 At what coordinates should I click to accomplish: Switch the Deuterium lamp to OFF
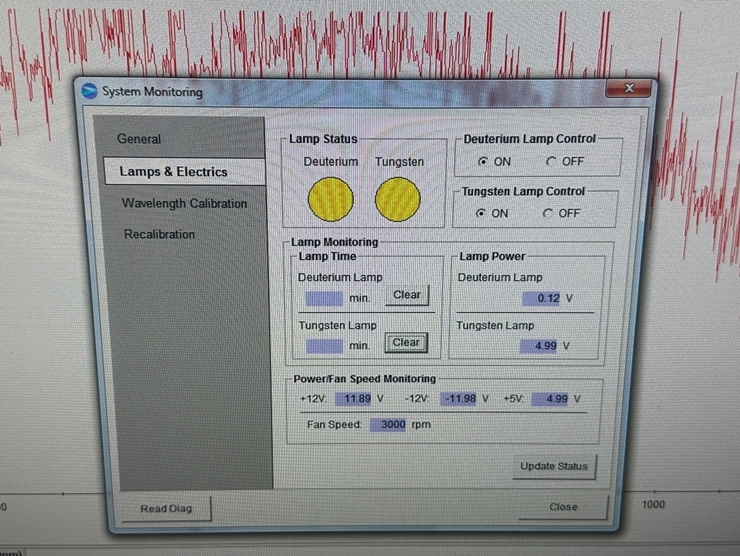(x=551, y=162)
